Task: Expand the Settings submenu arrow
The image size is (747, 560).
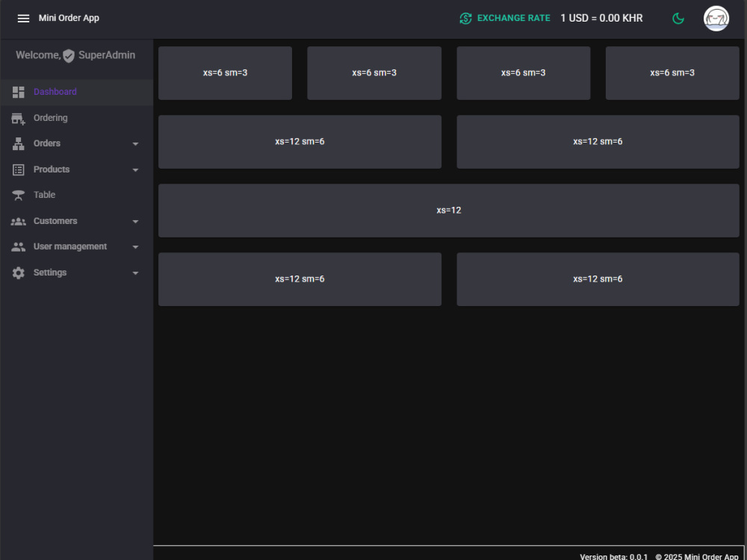Action: (x=135, y=273)
